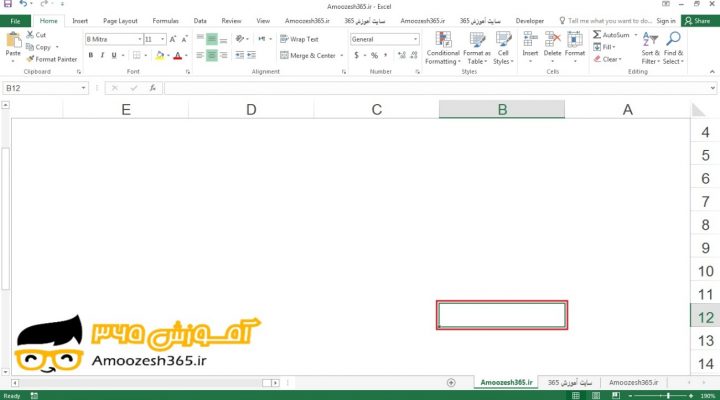Click the Format cells icon

[x=574, y=39]
